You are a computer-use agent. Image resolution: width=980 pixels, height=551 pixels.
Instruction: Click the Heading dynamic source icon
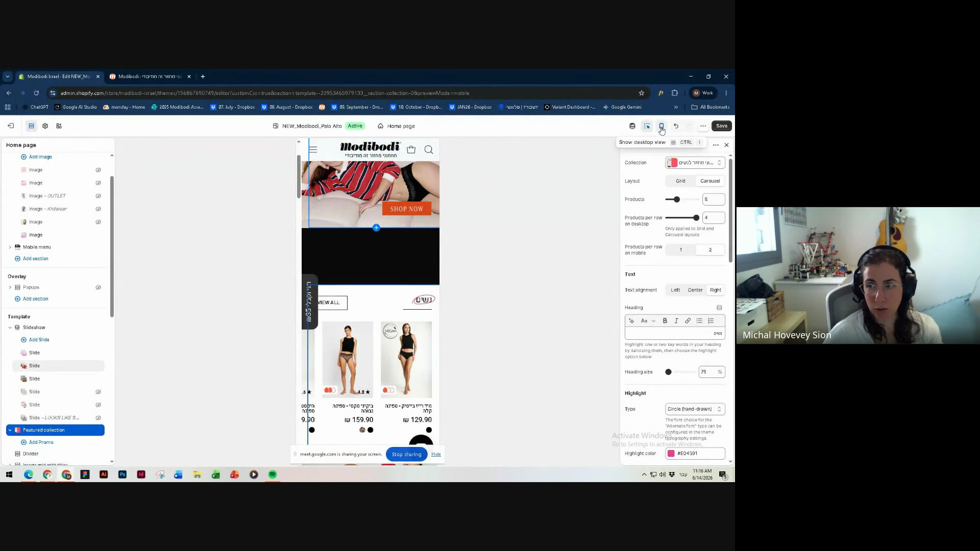[x=719, y=308]
